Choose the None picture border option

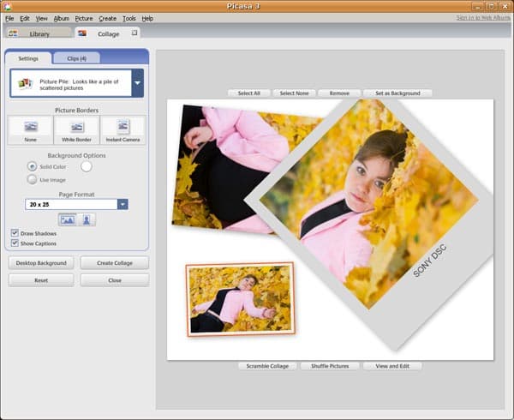tap(31, 130)
